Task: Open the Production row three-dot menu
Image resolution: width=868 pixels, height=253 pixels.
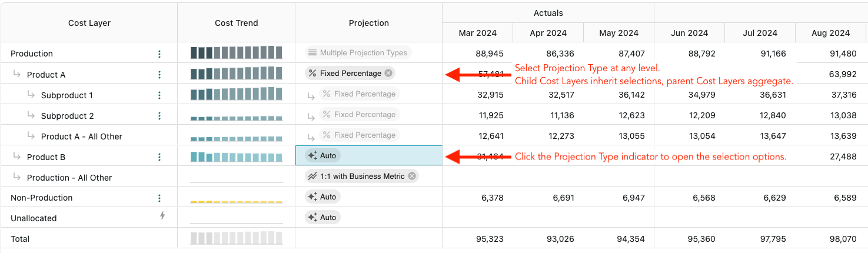Action: tap(159, 54)
